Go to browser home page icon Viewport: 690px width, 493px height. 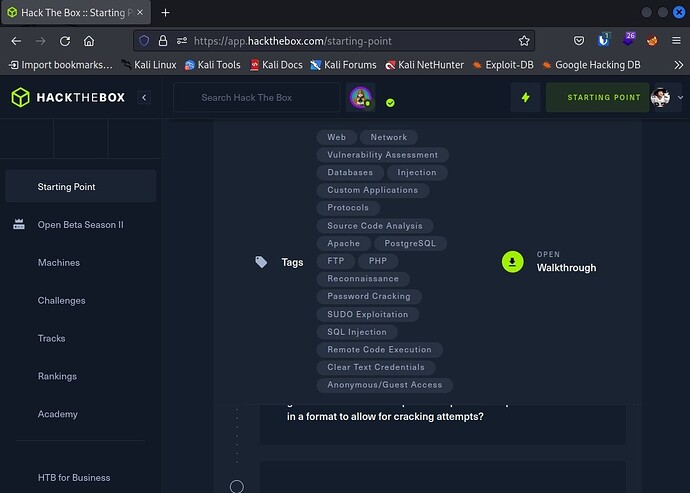point(89,41)
